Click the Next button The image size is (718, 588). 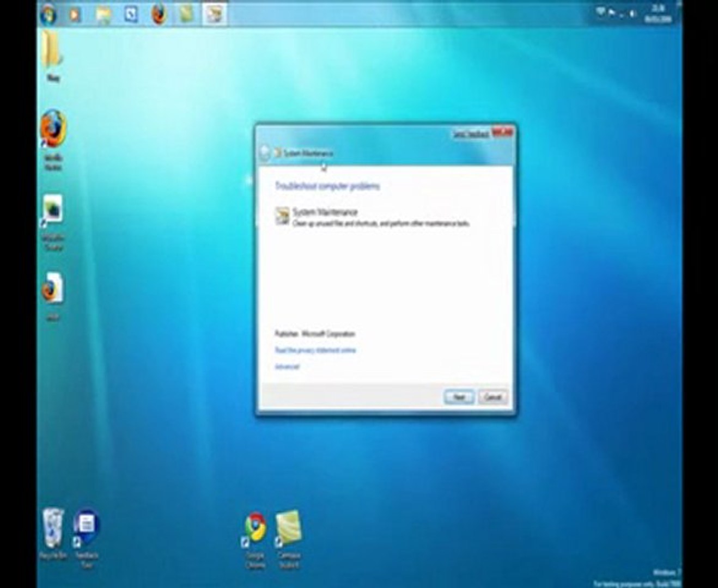click(459, 397)
